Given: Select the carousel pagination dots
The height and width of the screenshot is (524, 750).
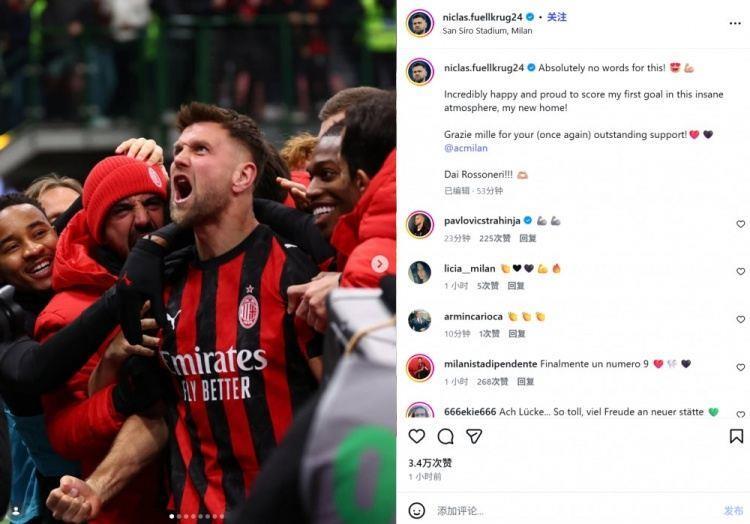Looking at the screenshot, I should [197, 516].
